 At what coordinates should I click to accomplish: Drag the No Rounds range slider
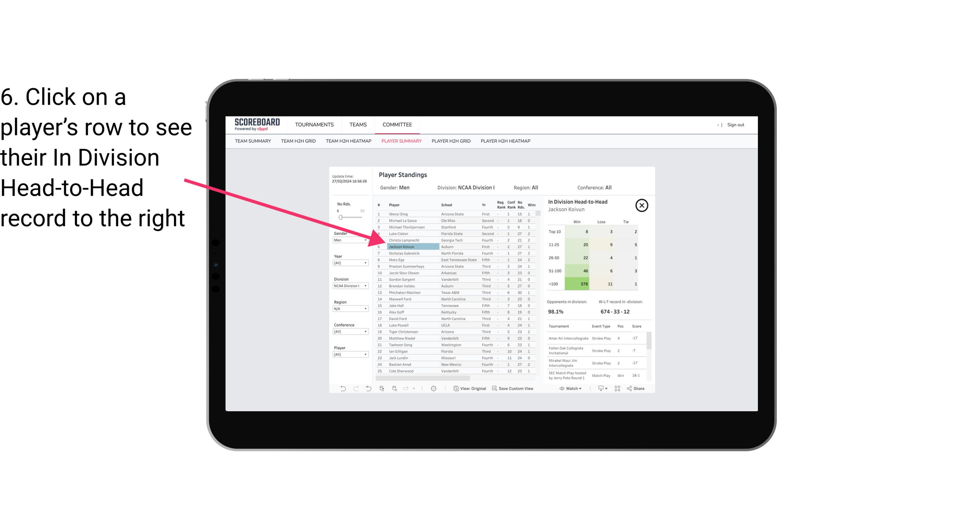click(x=340, y=218)
